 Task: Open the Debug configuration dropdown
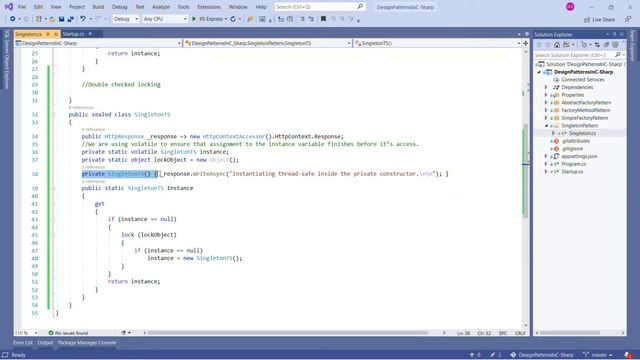click(x=126, y=19)
